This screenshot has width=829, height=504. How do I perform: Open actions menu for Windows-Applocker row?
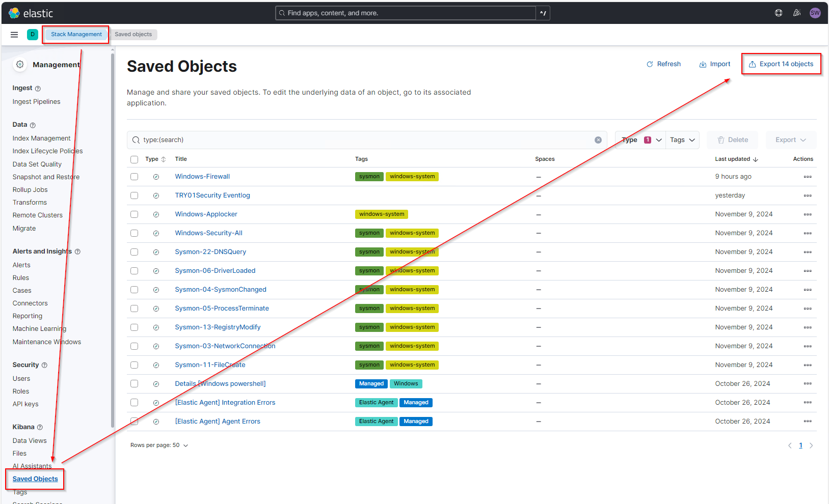pyautogui.click(x=808, y=214)
